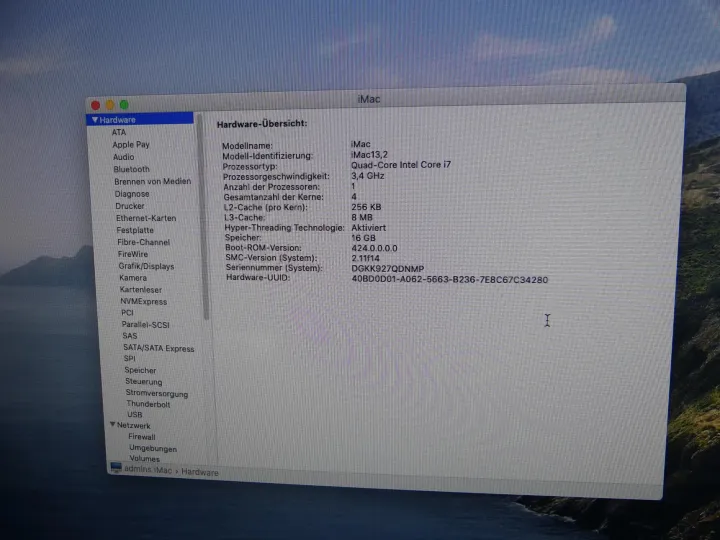Collapse the Netzwerk disclosure triangle
The image size is (720, 540).
click(112, 425)
